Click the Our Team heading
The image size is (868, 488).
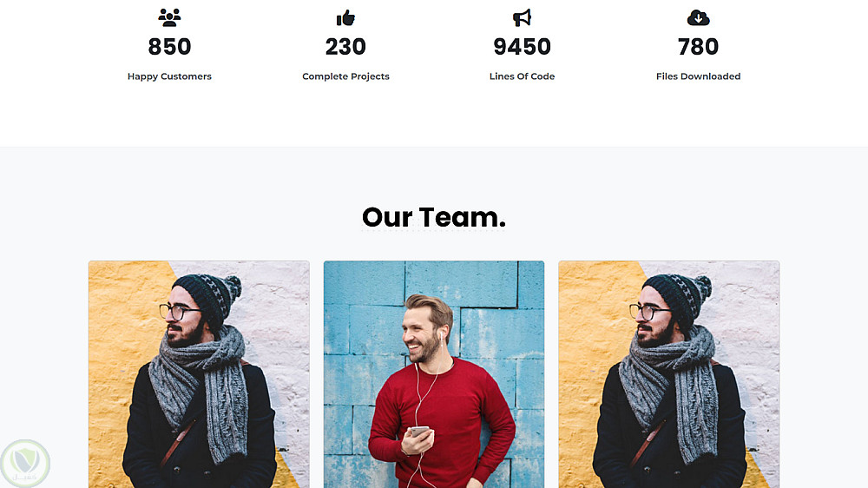(x=434, y=217)
